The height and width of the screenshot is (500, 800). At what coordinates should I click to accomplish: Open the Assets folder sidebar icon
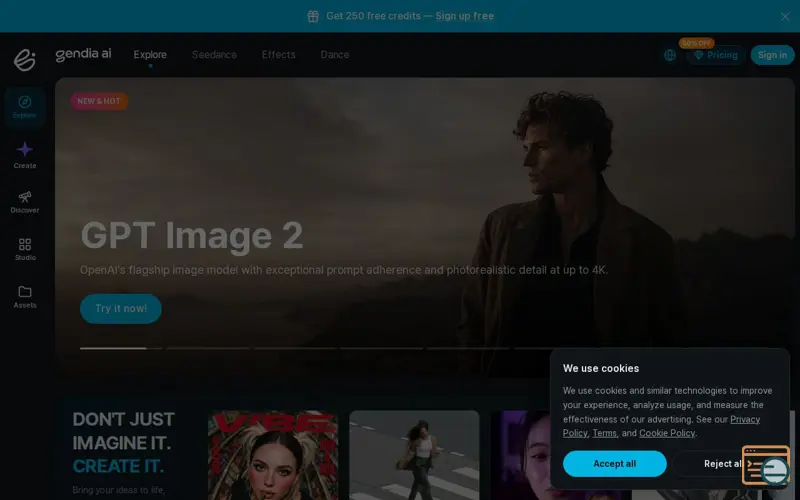[24, 297]
